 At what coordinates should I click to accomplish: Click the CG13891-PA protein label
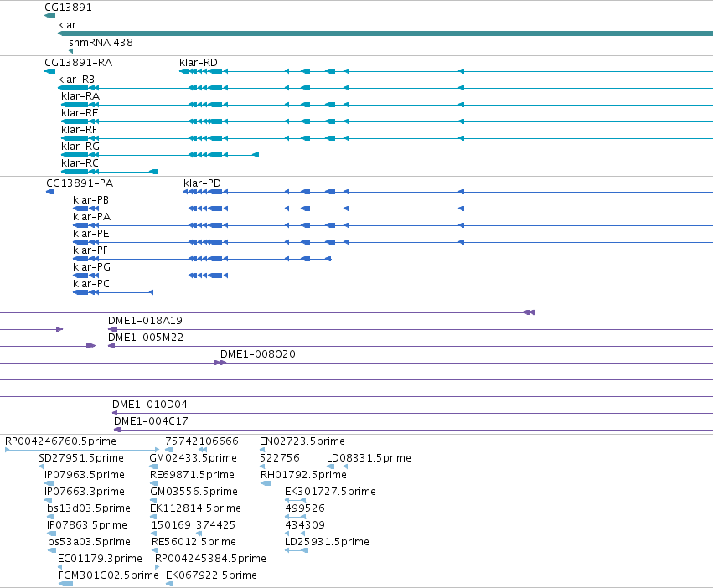pyautogui.click(x=80, y=183)
